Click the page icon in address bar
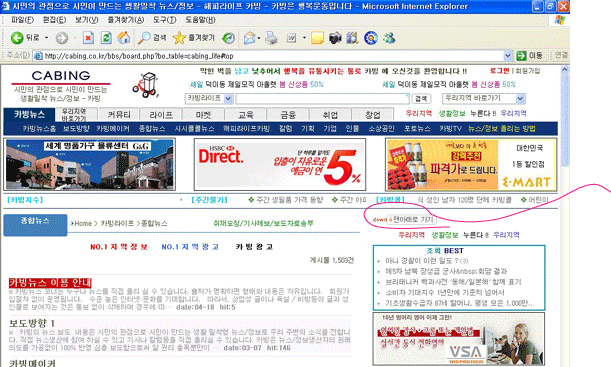This screenshot has height=367, width=611. tap(38, 56)
